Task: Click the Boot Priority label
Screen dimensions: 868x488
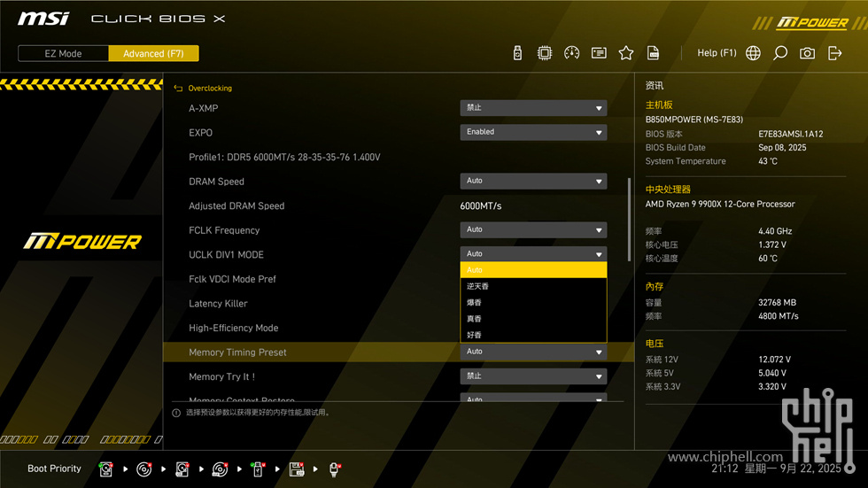Action: pos(54,469)
